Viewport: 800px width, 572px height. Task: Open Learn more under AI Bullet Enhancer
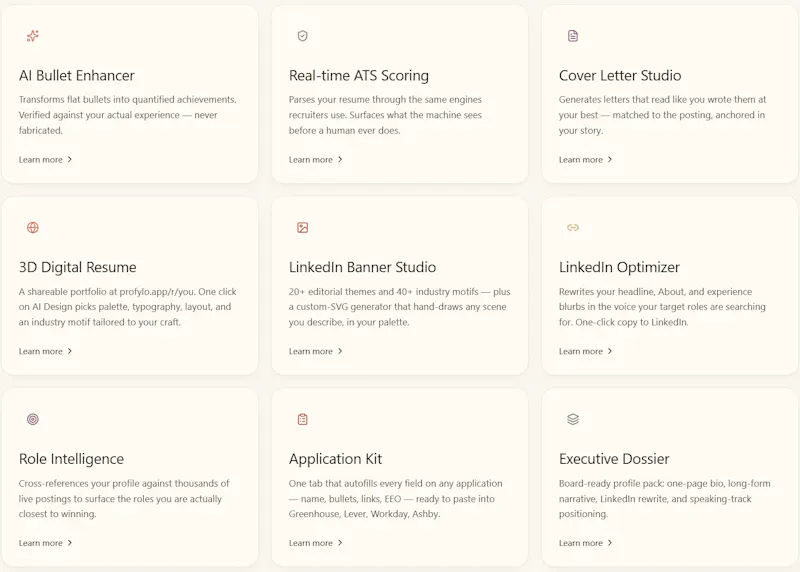pyautogui.click(x=45, y=160)
